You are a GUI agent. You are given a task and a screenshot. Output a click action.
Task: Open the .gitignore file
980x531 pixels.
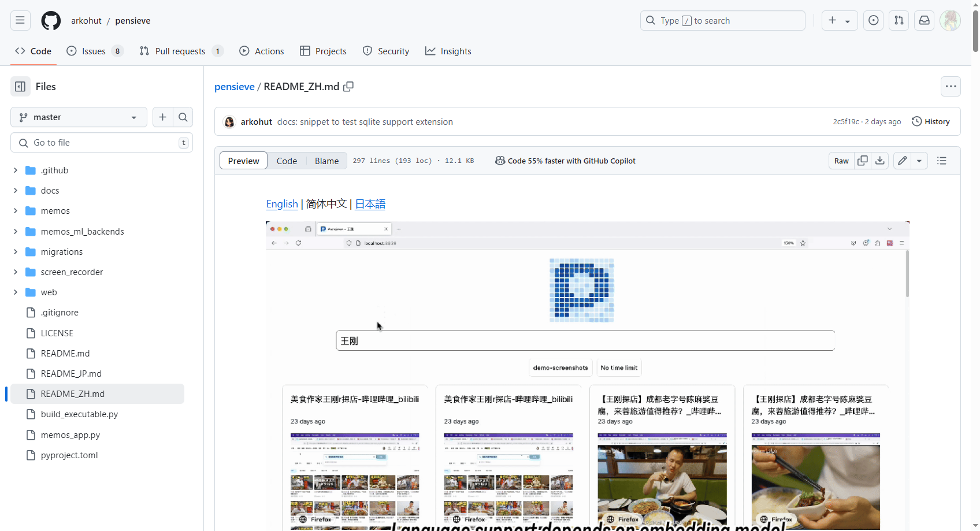pyautogui.click(x=60, y=313)
